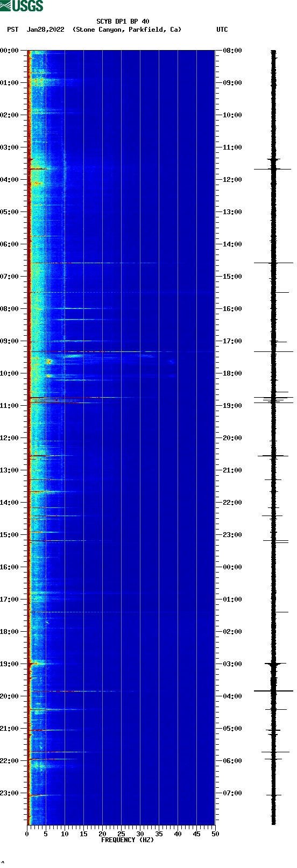Click the FREQUENCY (HZ) axis label
The width and height of the screenshot is (297, 868).
(x=128, y=840)
